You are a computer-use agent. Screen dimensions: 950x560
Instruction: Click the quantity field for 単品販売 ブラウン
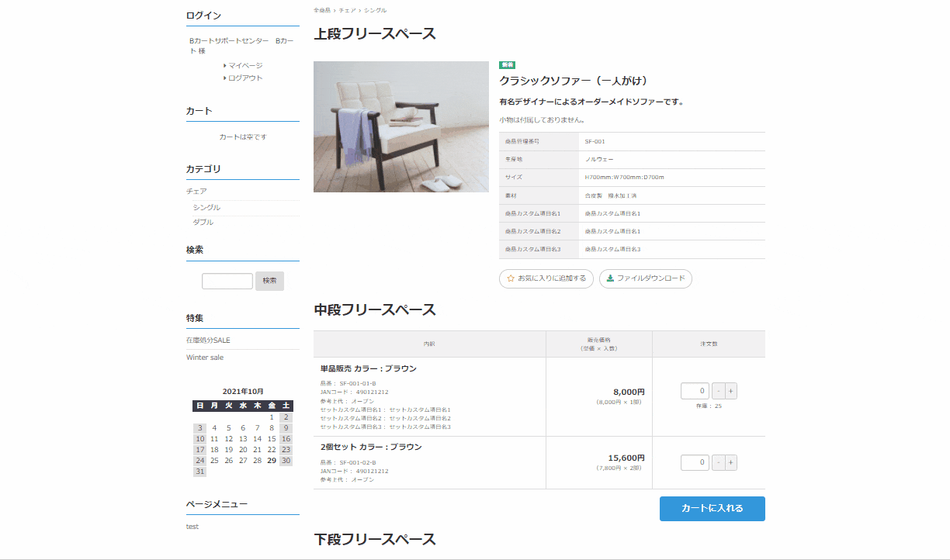(695, 392)
